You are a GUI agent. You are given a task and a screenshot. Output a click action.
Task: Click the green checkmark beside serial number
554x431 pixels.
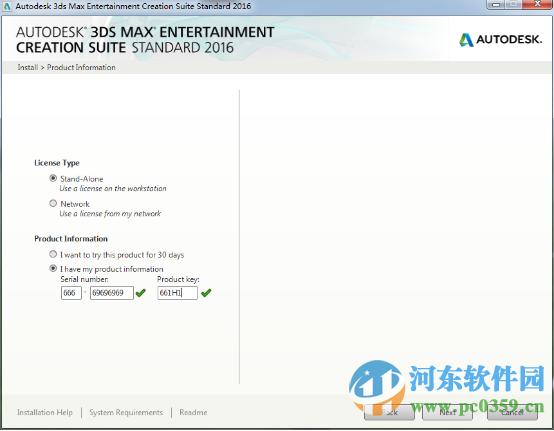point(141,293)
